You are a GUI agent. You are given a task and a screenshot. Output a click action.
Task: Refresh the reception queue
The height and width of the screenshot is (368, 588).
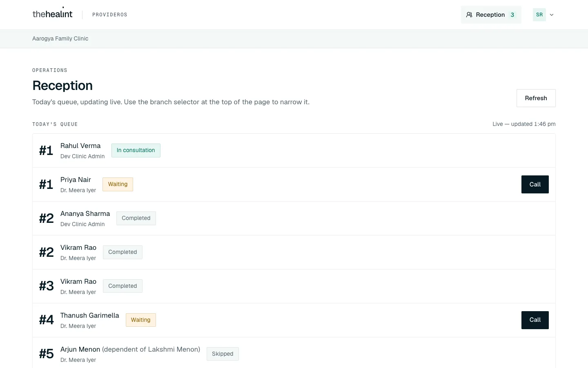[x=536, y=98]
